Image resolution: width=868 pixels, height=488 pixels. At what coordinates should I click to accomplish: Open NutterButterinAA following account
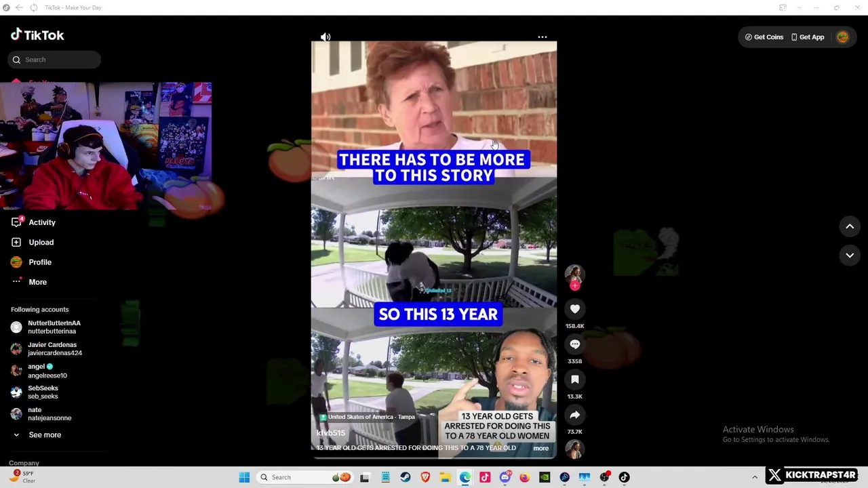(x=46, y=327)
